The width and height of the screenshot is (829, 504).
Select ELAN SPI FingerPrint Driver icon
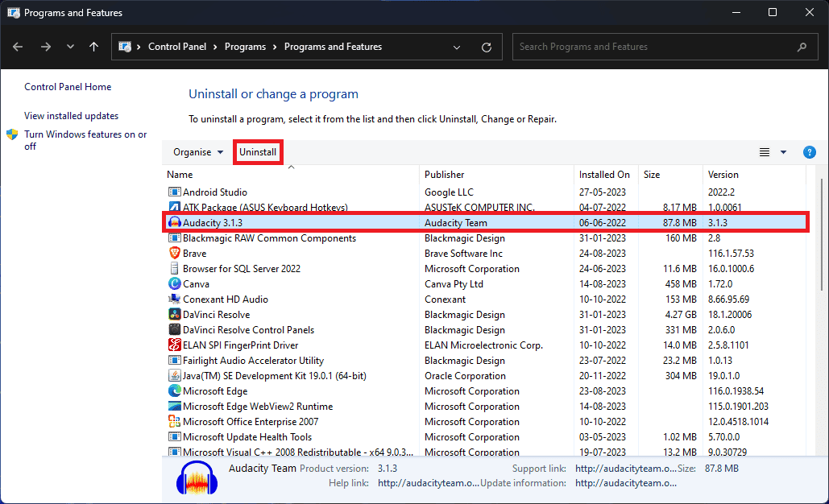click(x=175, y=345)
